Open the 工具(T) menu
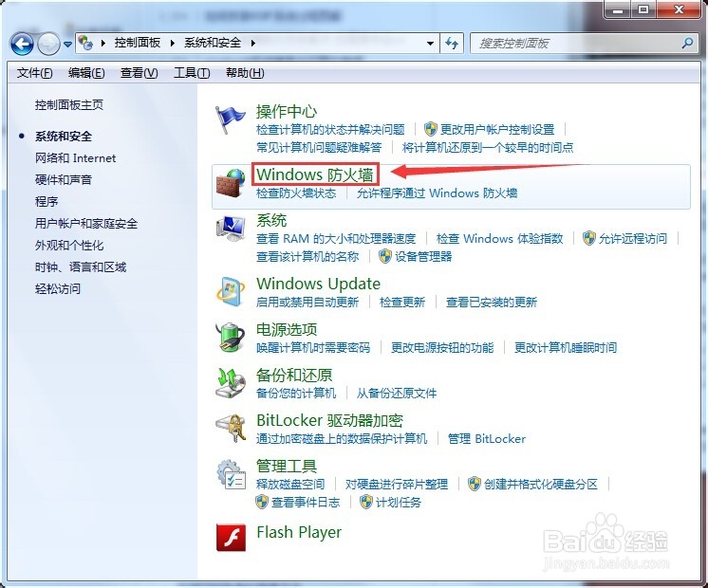The image size is (708, 588). pos(192,73)
